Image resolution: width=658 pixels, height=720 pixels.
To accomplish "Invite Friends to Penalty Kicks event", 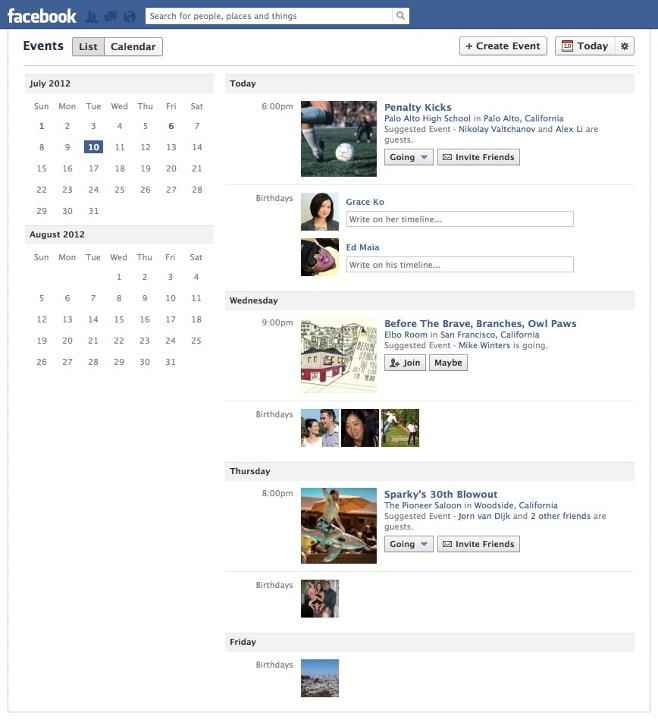I will click(478, 157).
